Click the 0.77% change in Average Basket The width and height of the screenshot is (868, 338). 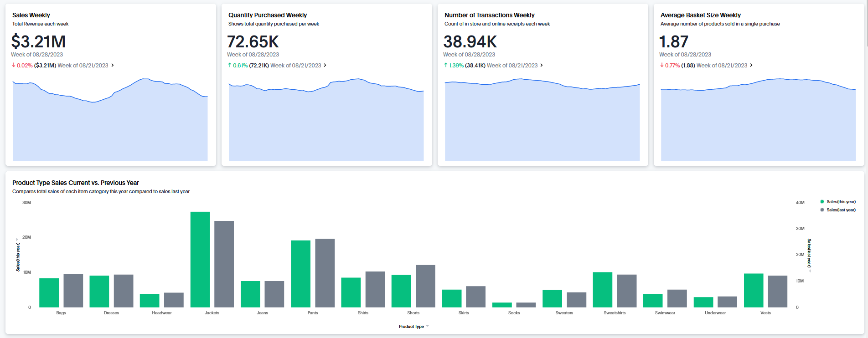tap(672, 66)
